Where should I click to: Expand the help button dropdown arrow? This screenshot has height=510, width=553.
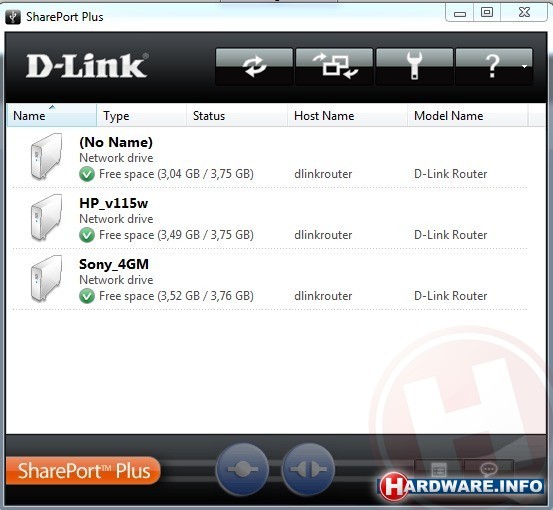tap(524, 66)
